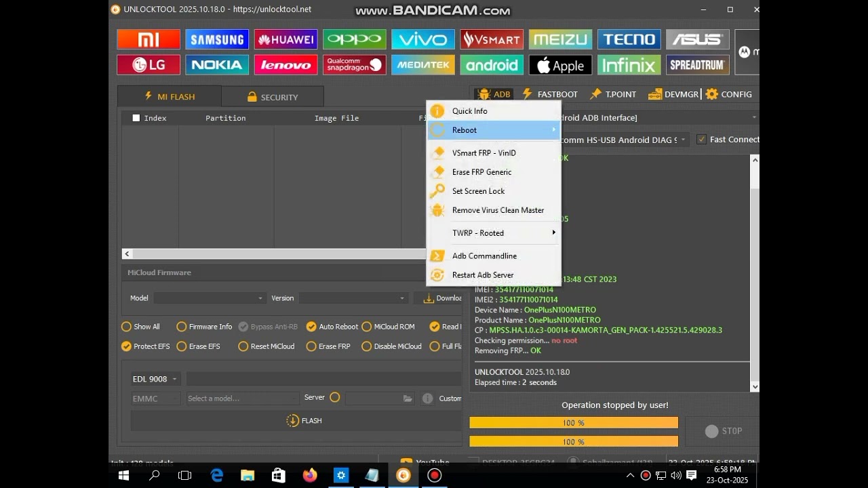This screenshot has width=868, height=488.
Task: Choose Quick Info from the ADB menu
Action: 494,111
